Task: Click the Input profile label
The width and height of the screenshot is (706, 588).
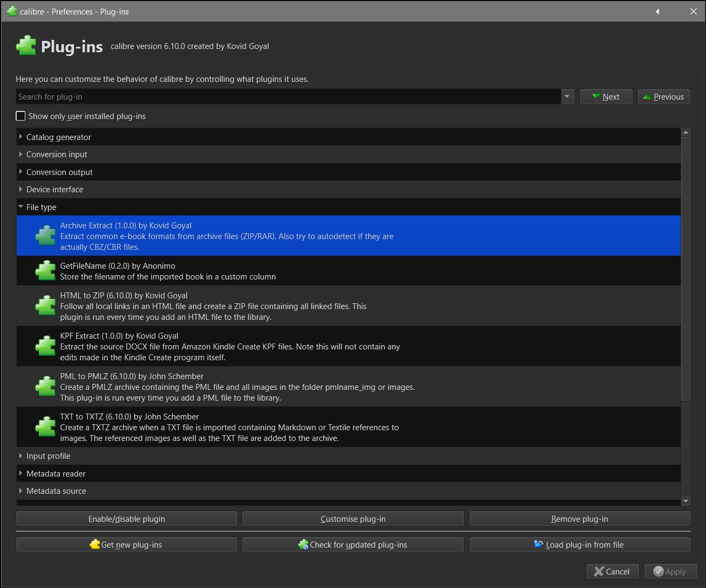Action: 48,456
